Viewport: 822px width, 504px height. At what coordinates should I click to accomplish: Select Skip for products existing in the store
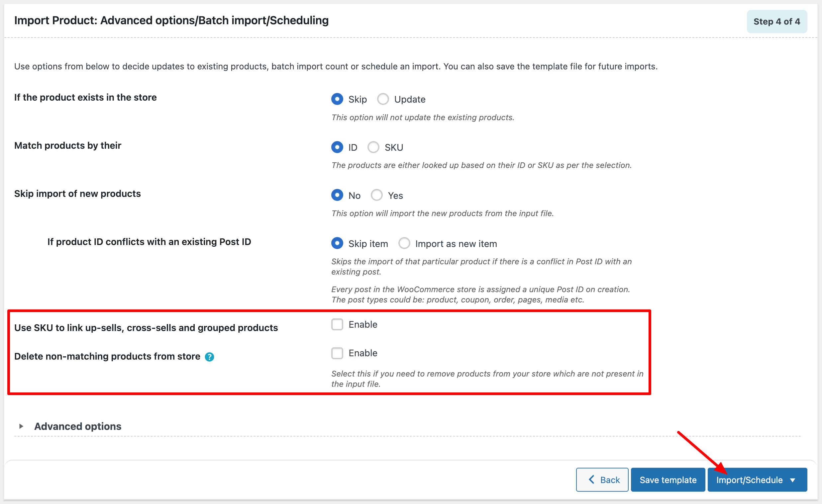click(x=337, y=99)
